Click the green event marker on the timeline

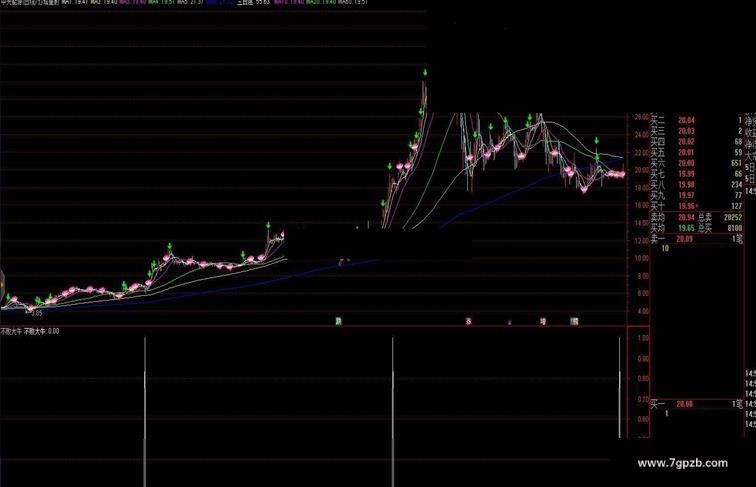coord(338,321)
